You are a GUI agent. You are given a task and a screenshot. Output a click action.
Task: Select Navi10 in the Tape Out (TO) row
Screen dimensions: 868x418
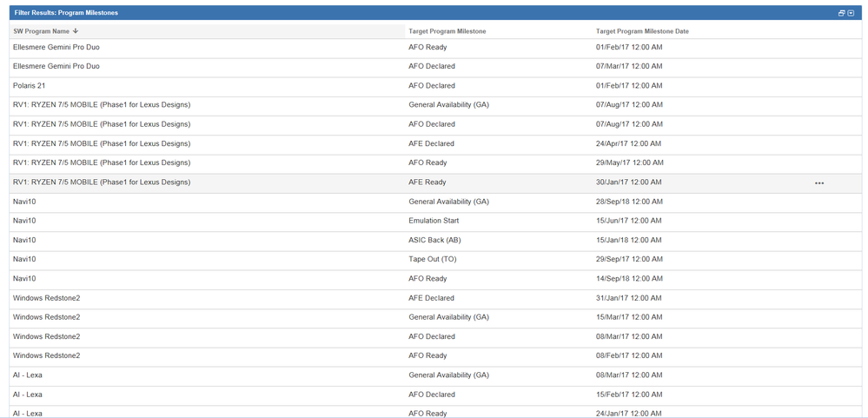24,259
